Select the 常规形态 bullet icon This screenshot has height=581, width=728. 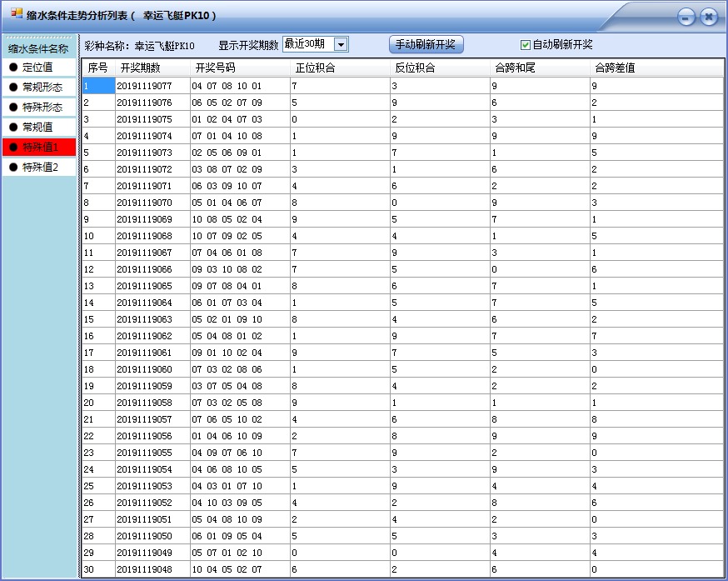12,86
